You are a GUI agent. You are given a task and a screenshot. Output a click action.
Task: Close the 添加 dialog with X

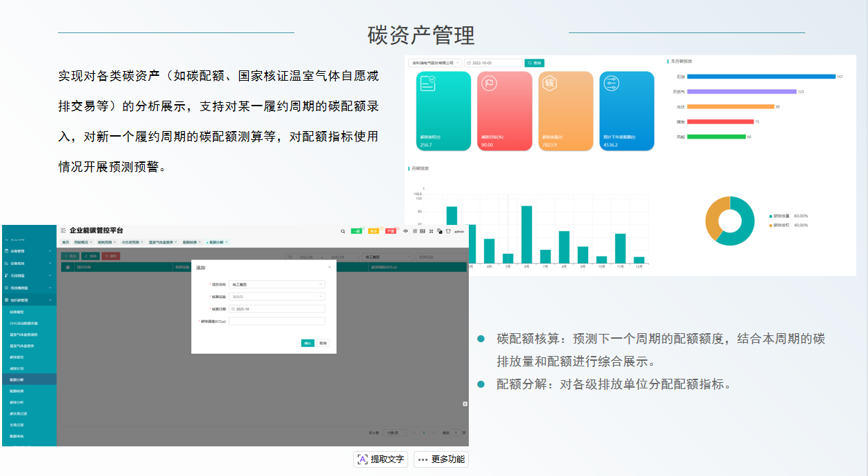tap(329, 267)
